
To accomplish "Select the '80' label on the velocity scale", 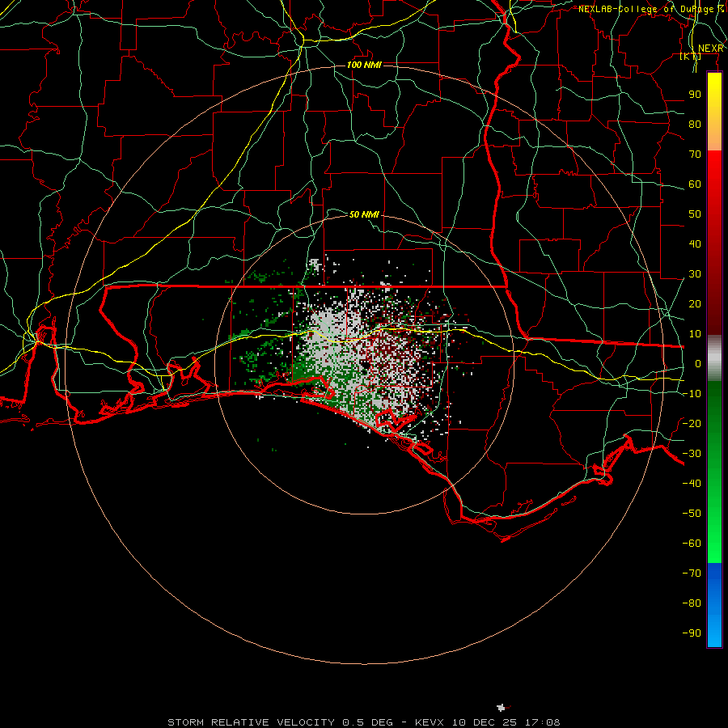I will 695,124.
